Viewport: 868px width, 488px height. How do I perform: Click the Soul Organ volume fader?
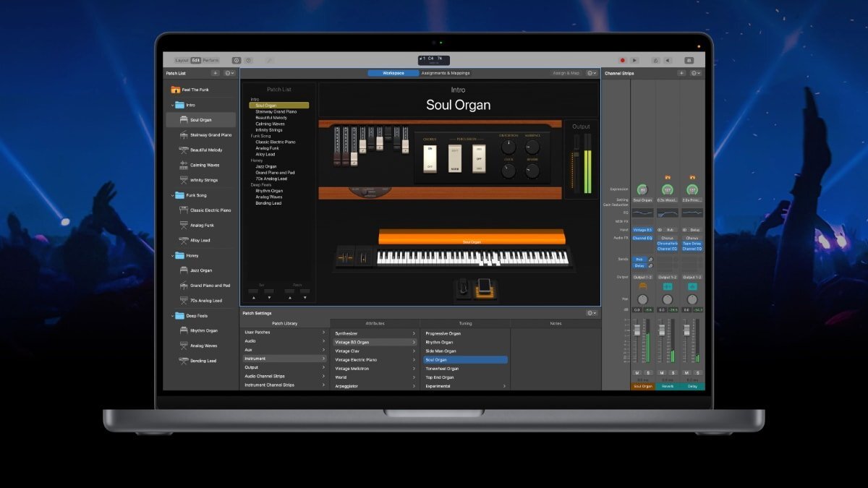click(x=637, y=330)
